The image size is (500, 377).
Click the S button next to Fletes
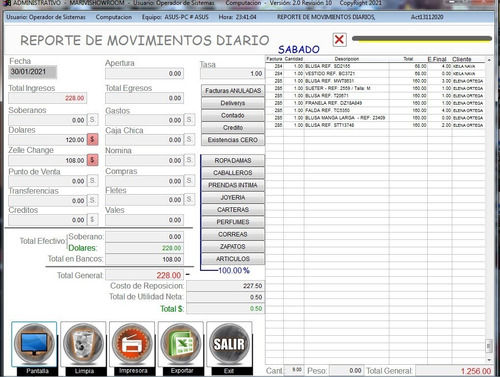tap(189, 199)
